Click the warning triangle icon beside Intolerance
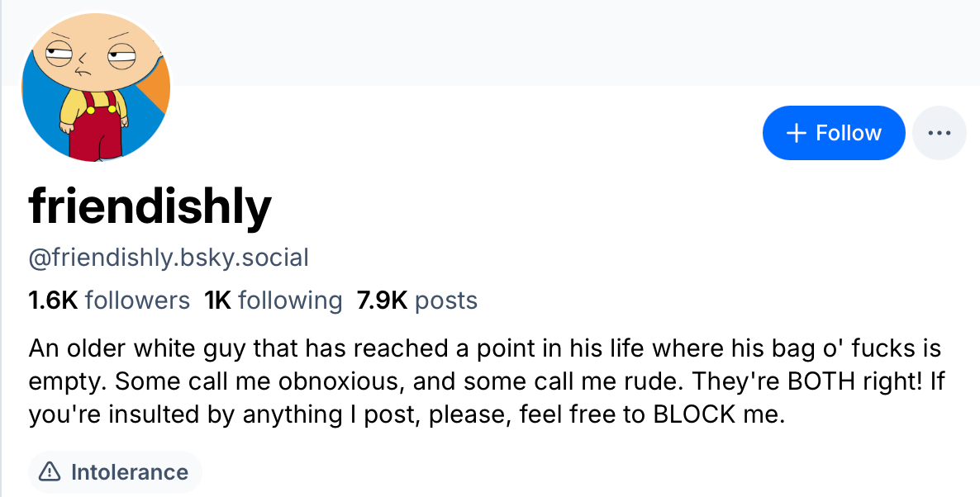The width and height of the screenshot is (980, 497). [x=50, y=472]
